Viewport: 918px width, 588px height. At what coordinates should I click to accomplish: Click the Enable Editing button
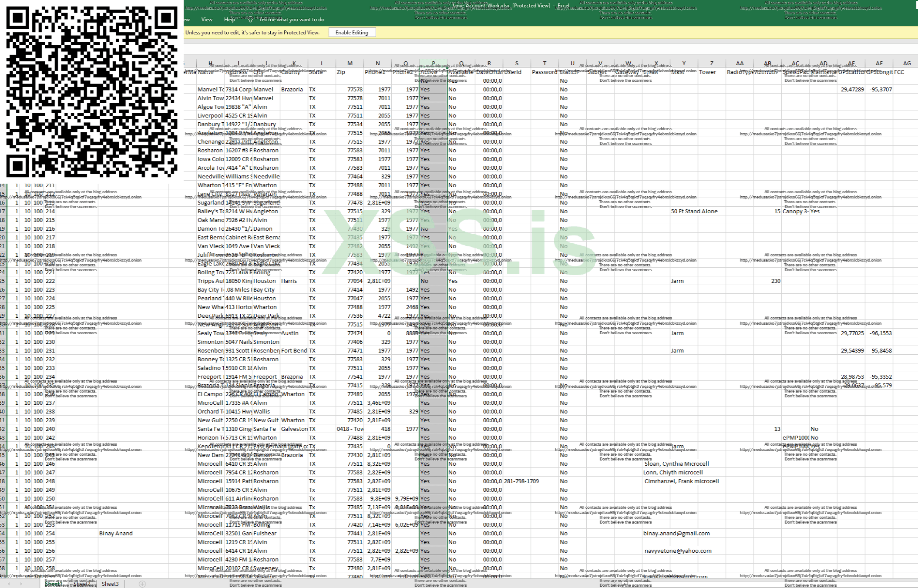pos(352,33)
